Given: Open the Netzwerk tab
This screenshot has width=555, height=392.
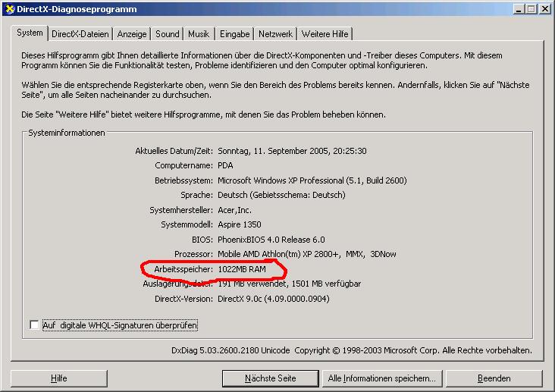Looking at the screenshot, I should pos(275,34).
